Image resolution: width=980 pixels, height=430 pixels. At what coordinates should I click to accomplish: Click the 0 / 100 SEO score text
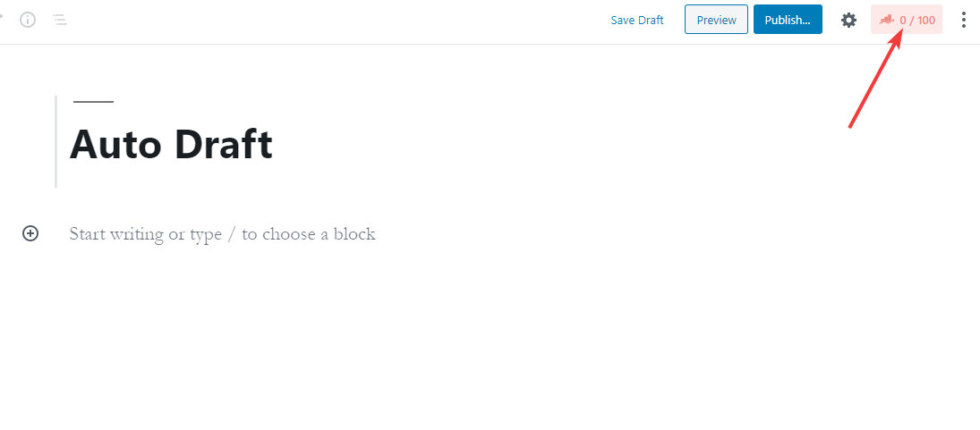(917, 20)
